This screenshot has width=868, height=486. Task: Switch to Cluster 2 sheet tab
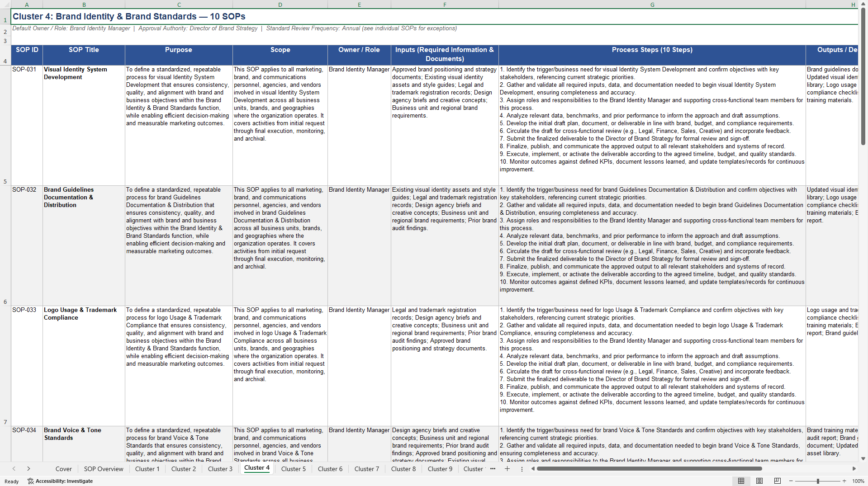(184, 469)
